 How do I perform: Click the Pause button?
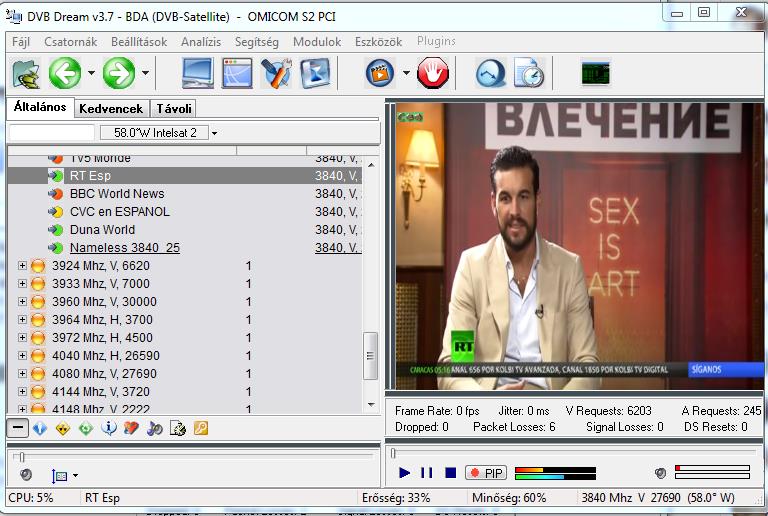(427, 473)
